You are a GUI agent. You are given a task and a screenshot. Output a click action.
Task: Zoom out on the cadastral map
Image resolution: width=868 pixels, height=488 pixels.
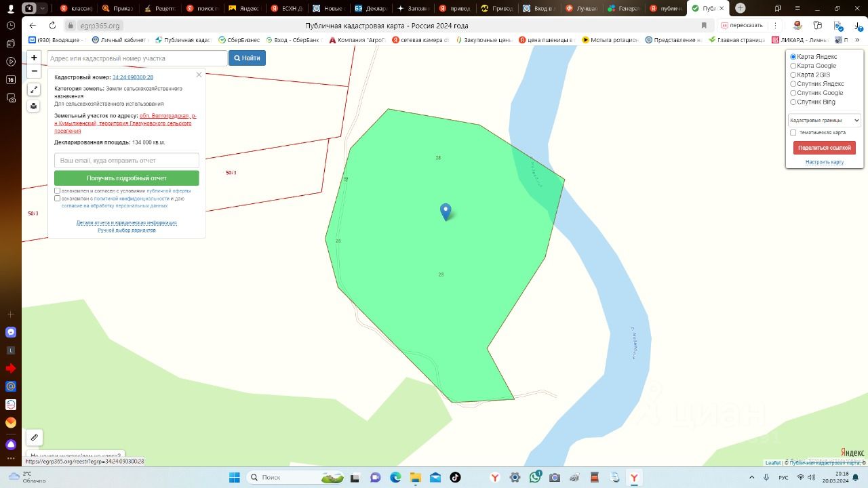34,71
